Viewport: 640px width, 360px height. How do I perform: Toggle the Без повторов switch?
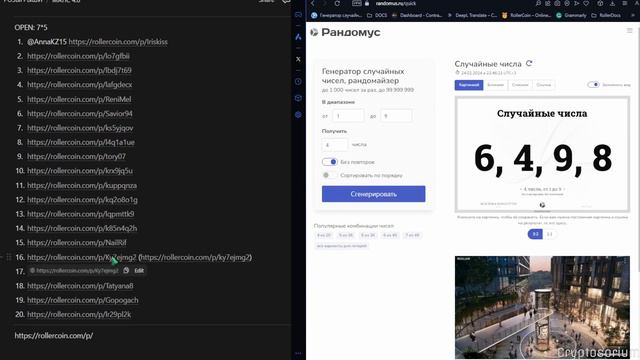click(330, 162)
